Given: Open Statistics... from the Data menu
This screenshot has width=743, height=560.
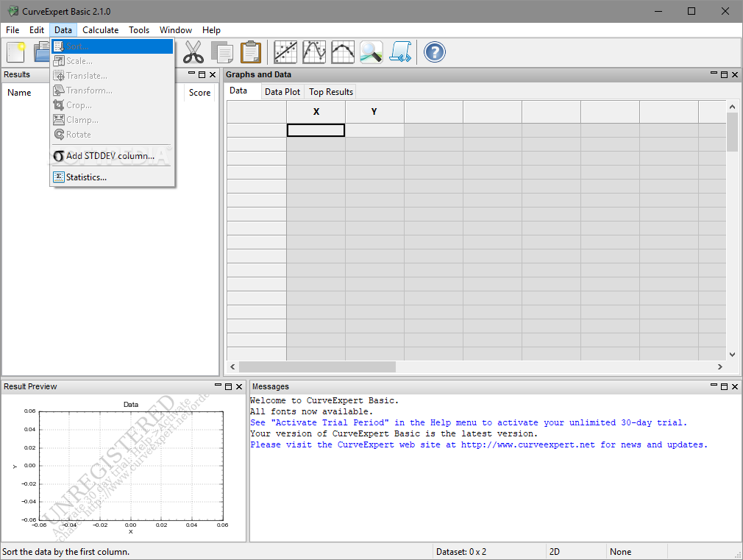Looking at the screenshot, I should click(113, 177).
